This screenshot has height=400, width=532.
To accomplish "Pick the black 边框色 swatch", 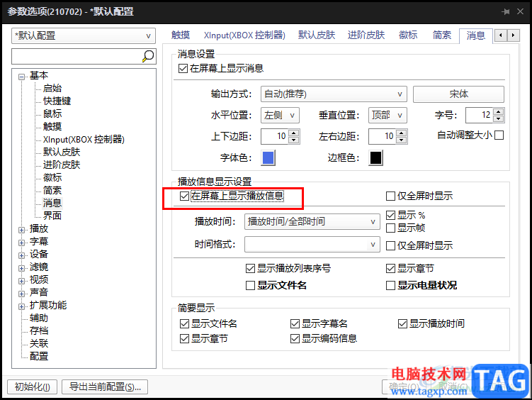I will 375,158.
